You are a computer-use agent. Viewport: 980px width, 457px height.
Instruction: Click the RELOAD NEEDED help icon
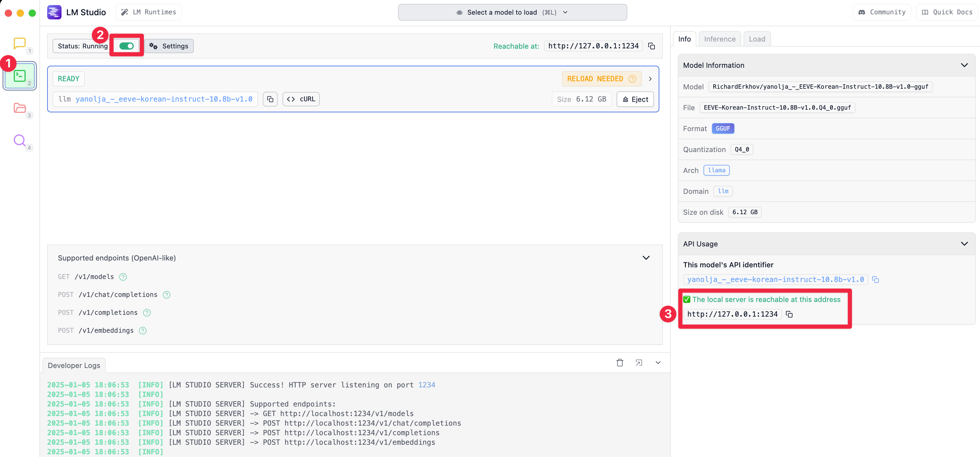[x=632, y=79]
